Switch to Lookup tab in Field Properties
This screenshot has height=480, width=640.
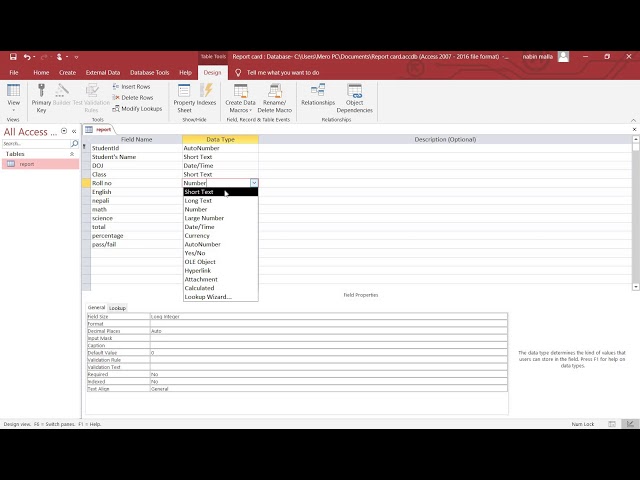118,308
